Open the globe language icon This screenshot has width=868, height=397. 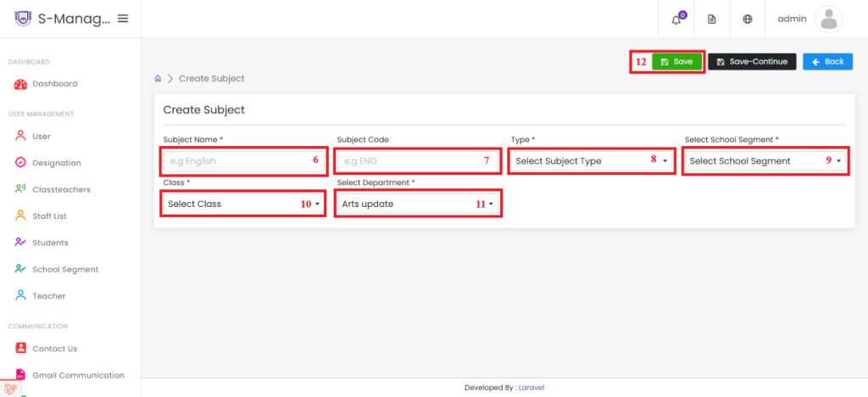[748, 20]
